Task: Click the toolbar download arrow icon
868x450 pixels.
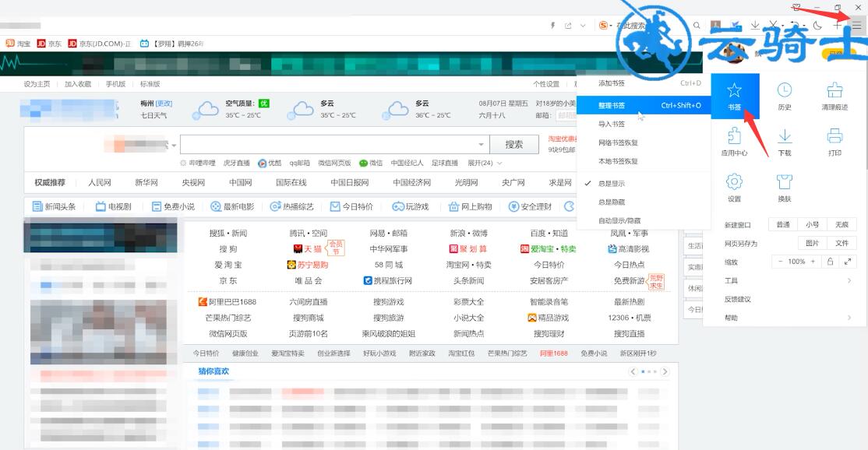Action: pyautogui.click(x=754, y=26)
